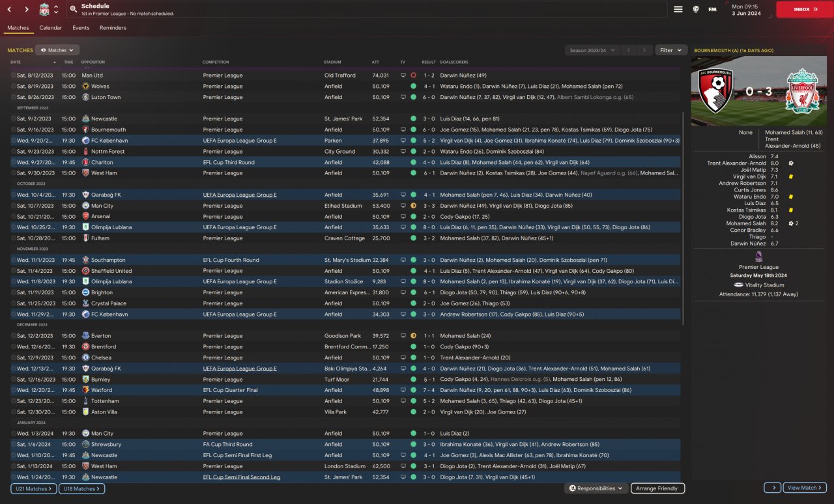Click the Sheffield United club badge
834x504 pixels.
pyautogui.click(x=86, y=271)
